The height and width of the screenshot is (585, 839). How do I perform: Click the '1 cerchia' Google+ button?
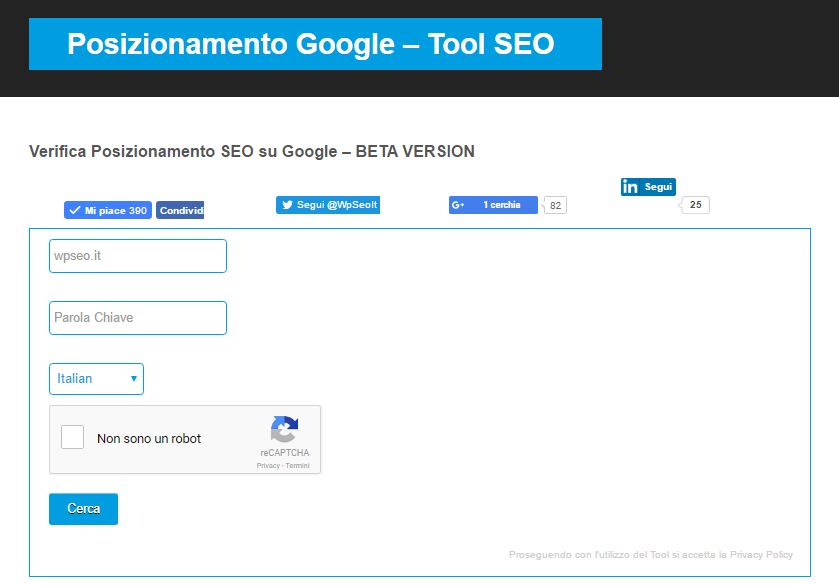click(x=494, y=204)
